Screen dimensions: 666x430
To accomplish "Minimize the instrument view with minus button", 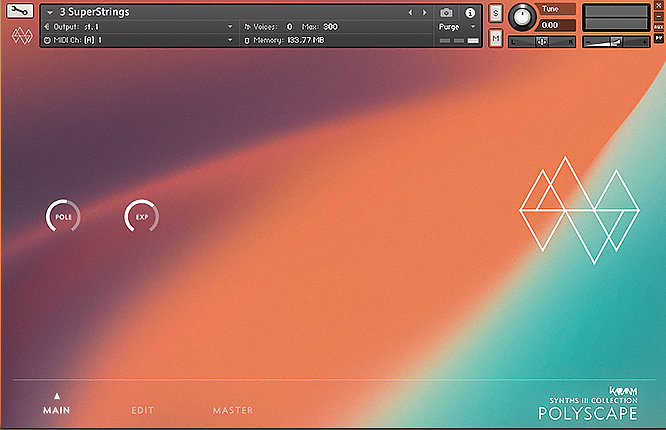I will [x=658, y=17].
